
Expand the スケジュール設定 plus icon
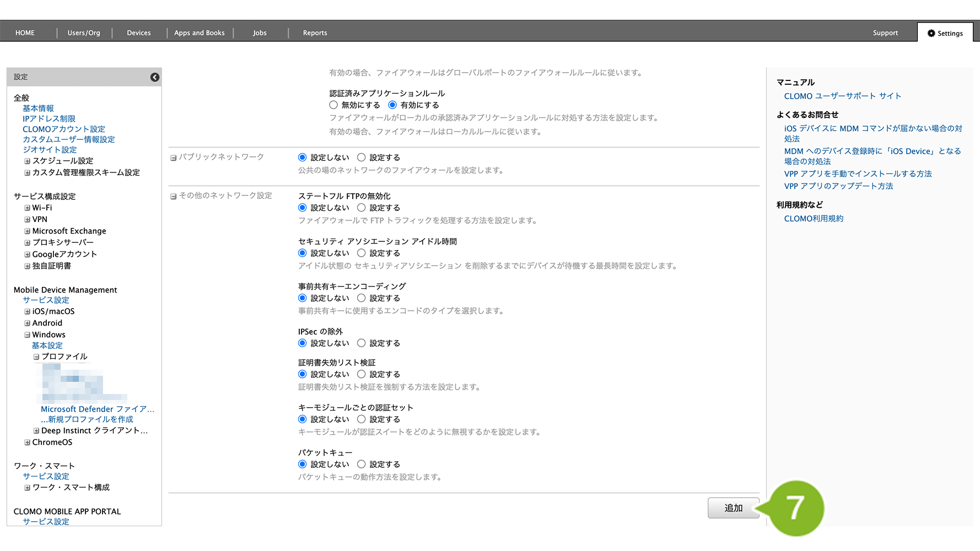(27, 161)
